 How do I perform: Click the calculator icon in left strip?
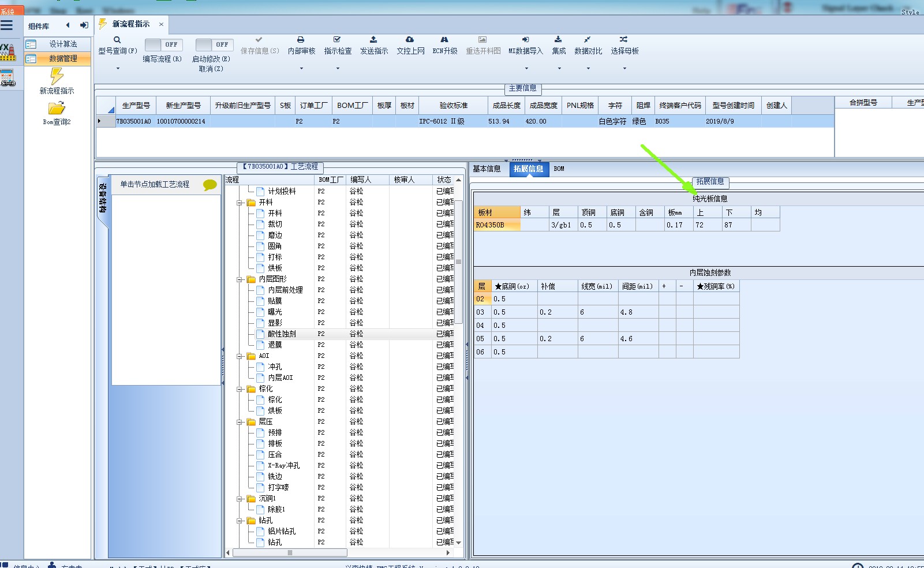pyautogui.click(x=8, y=78)
